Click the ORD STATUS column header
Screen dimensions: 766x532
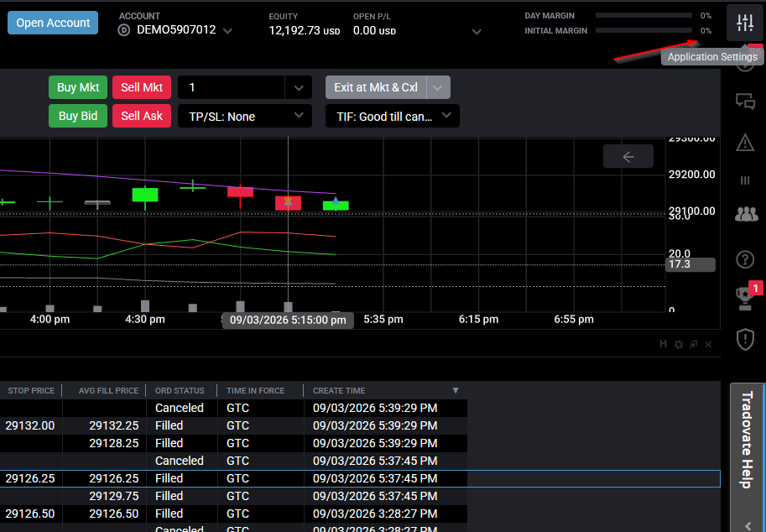click(180, 391)
